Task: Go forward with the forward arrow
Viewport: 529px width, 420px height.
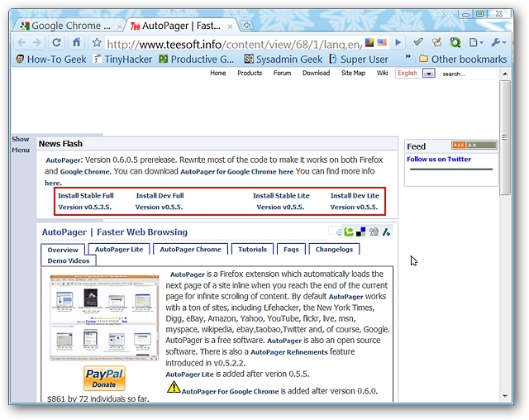Action: coord(36,42)
